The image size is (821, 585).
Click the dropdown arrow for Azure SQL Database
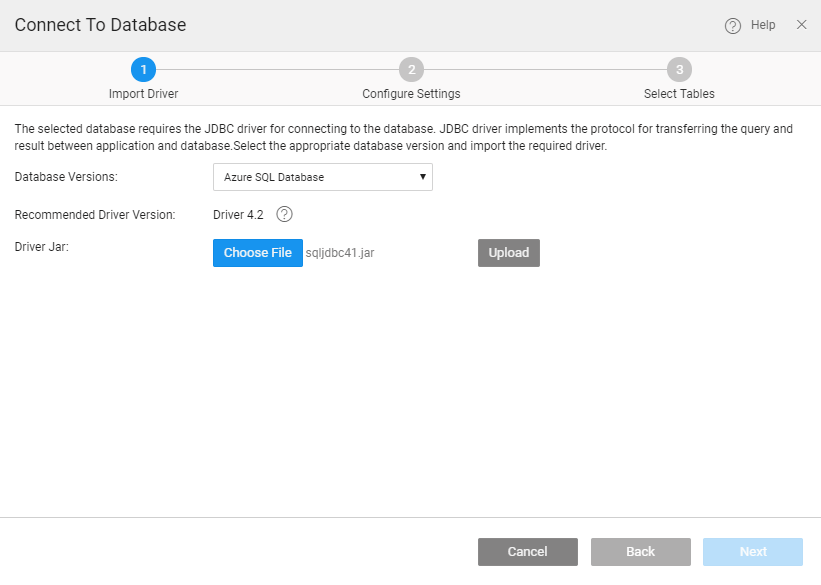pyautogui.click(x=423, y=177)
